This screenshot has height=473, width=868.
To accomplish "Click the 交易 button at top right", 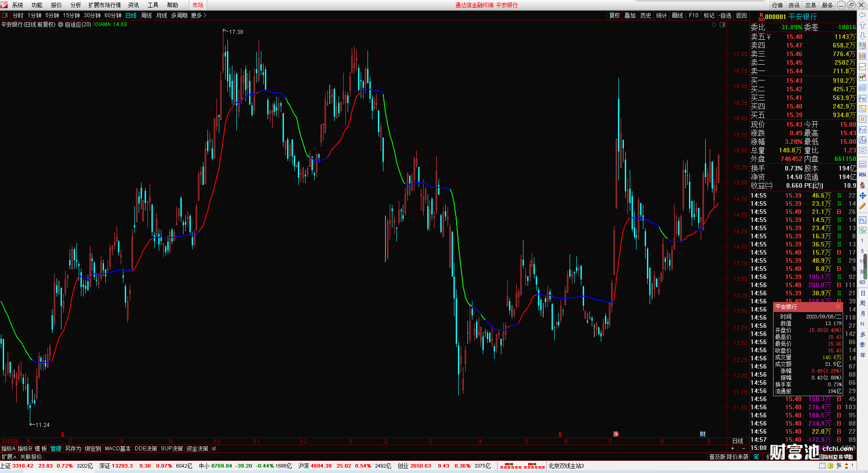I will 811,5.
